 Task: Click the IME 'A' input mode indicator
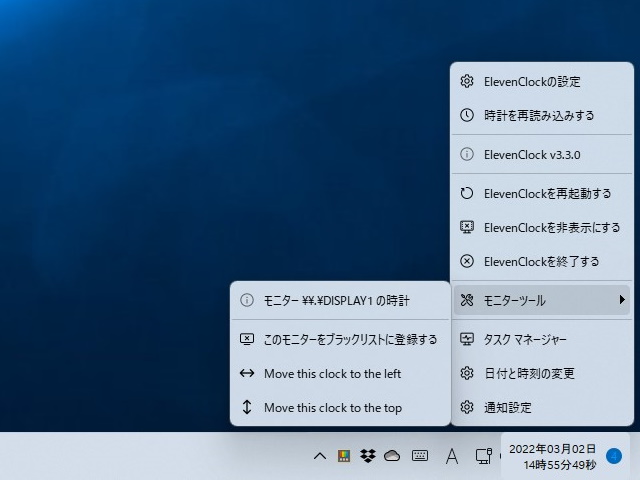tap(452, 456)
